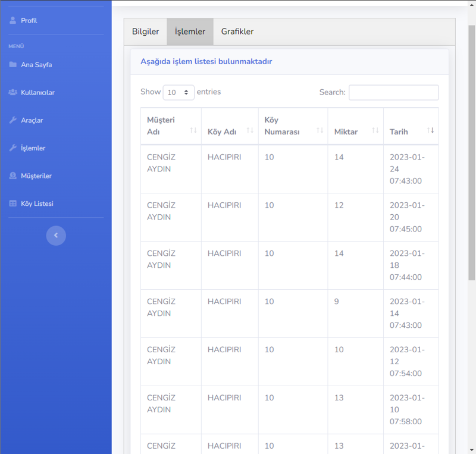Open the Show entries count dropdown

coord(178,92)
